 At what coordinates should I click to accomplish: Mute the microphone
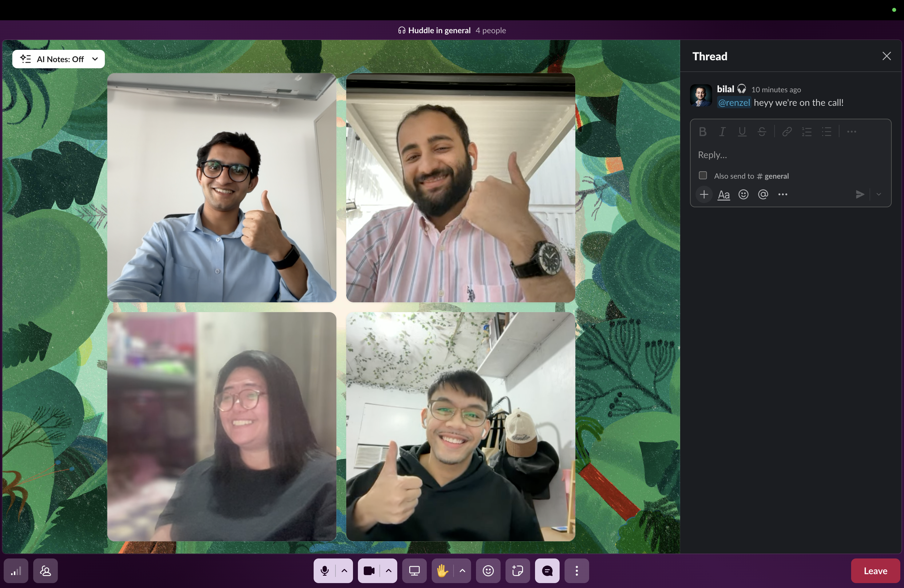tap(324, 570)
